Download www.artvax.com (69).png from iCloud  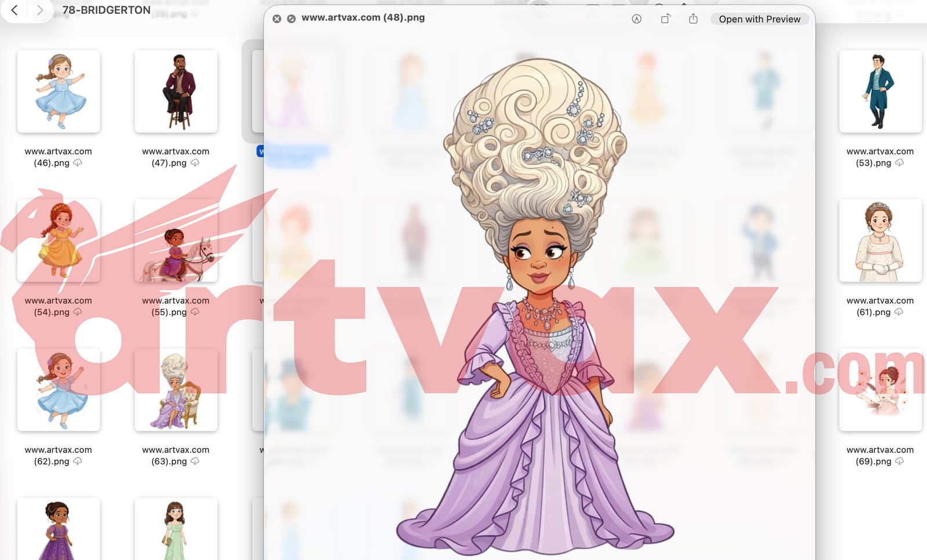[x=899, y=462]
